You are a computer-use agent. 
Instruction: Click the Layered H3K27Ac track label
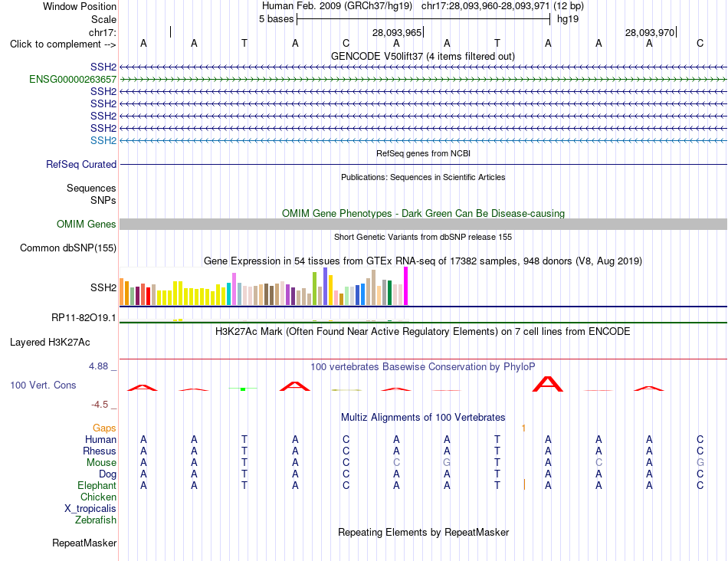point(50,343)
